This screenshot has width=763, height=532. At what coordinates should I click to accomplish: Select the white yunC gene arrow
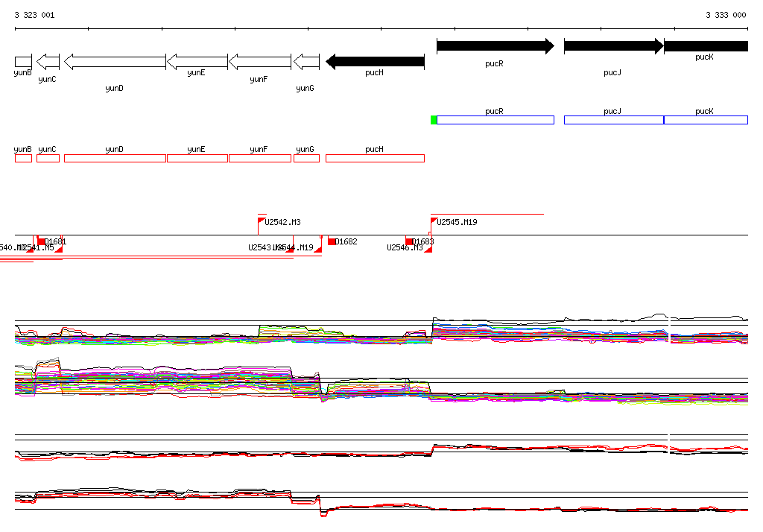[x=48, y=62]
